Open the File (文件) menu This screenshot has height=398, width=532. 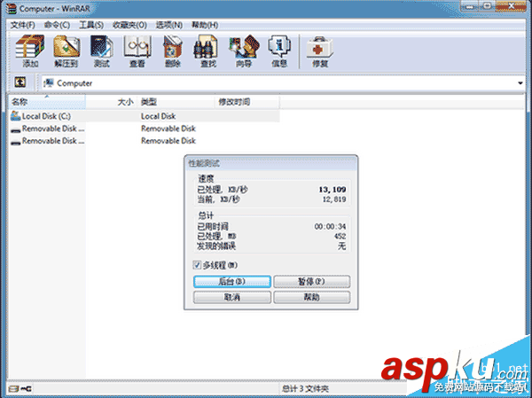point(22,25)
